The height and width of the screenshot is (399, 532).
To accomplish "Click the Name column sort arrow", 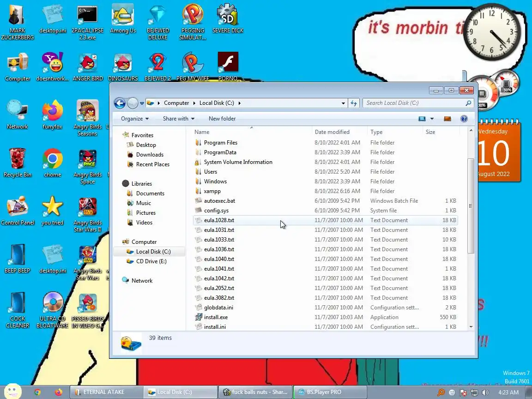I will point(252,127).
